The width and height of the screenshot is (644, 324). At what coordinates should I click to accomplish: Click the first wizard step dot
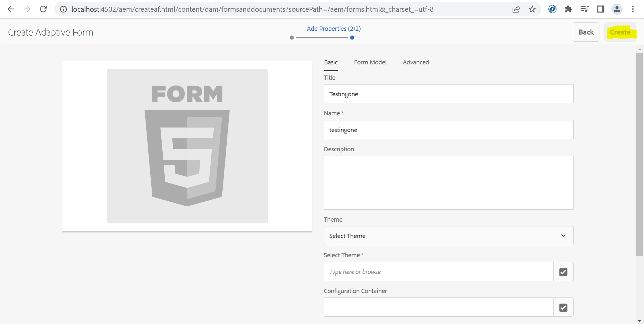[292, 38]
